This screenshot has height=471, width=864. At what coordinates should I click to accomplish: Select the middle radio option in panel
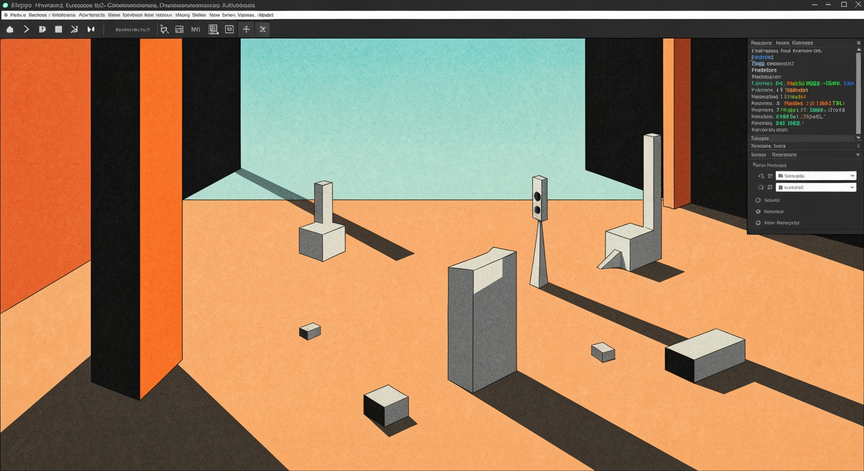[758, 212]
